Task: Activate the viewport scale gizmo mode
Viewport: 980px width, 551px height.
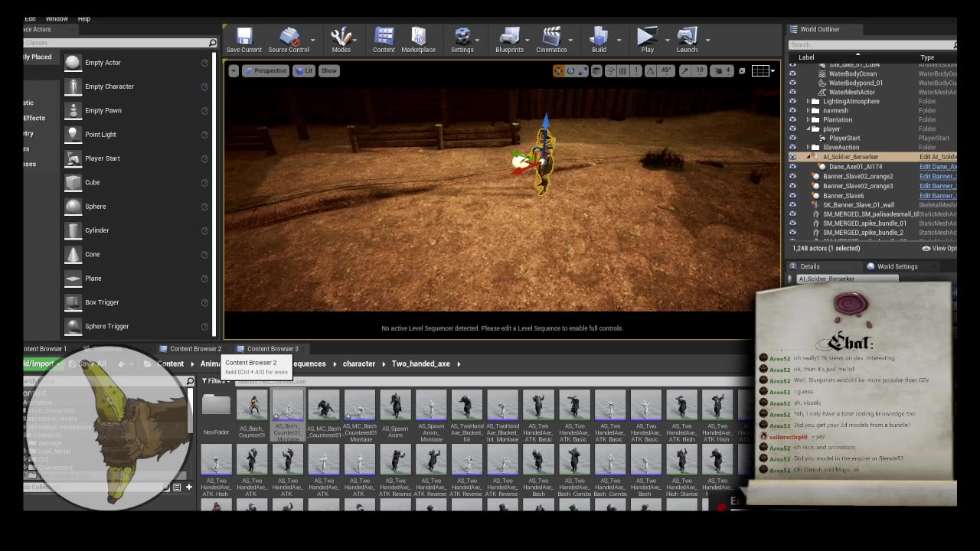Action: (x=583, y=70)
